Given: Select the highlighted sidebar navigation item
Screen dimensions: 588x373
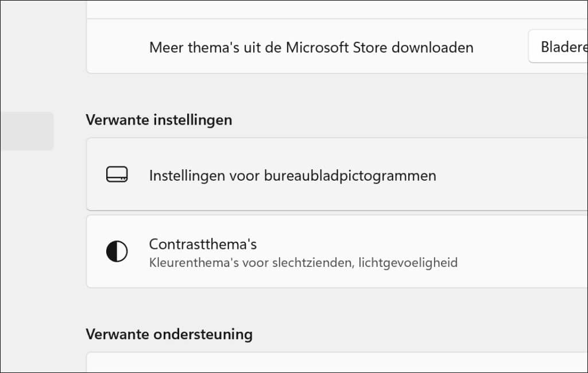Looking at the screenshot, I should pyautogui.click(x=27, y=131).
